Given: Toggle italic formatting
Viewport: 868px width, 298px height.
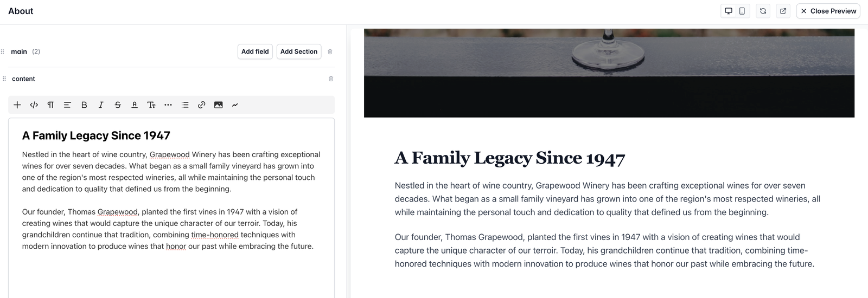Looking at the screenshot, I should click(x=101, y=105).
